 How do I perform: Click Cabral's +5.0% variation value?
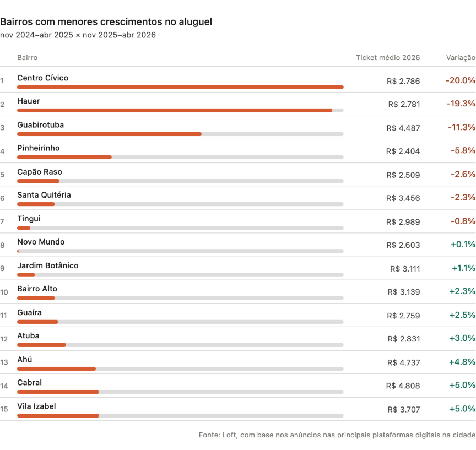point(462,385)
